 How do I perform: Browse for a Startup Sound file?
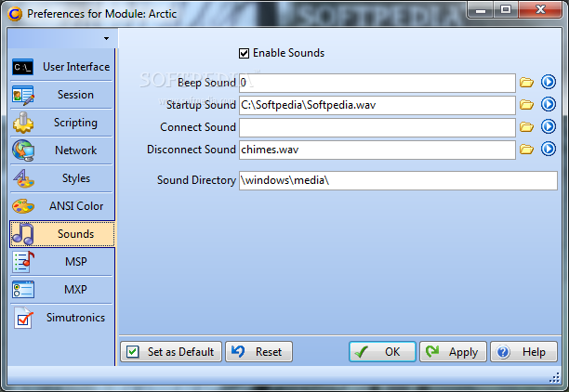click(526, 105)
